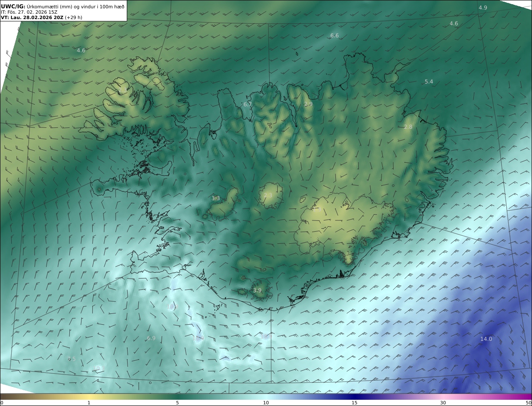
Task: Click the 4.9 value on the map
Action: 483,8
